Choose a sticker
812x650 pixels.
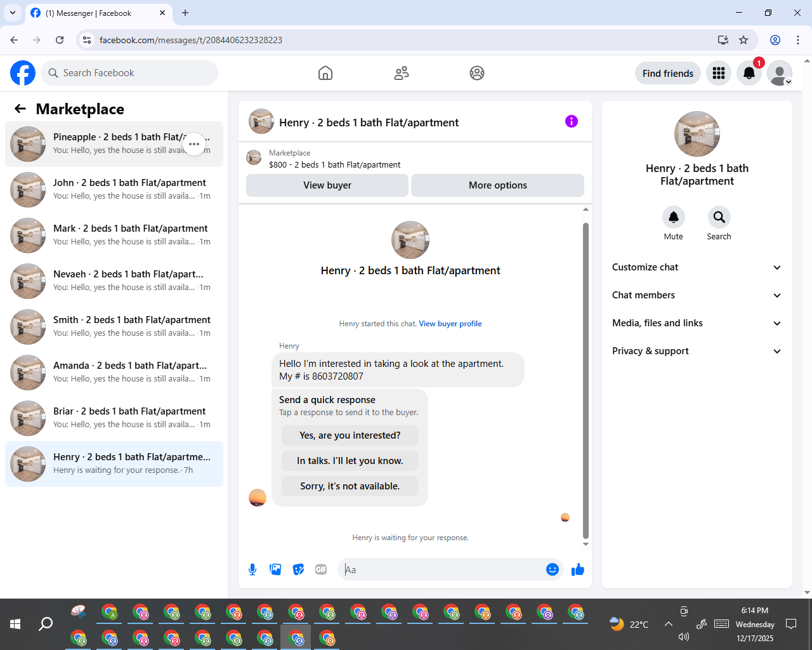pyautogui.click(x=298, y=569)
